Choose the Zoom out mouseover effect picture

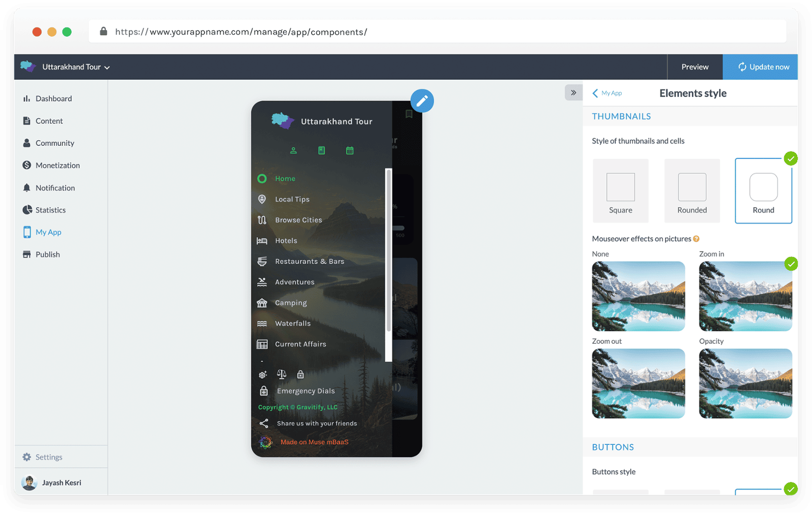(638, 383)
